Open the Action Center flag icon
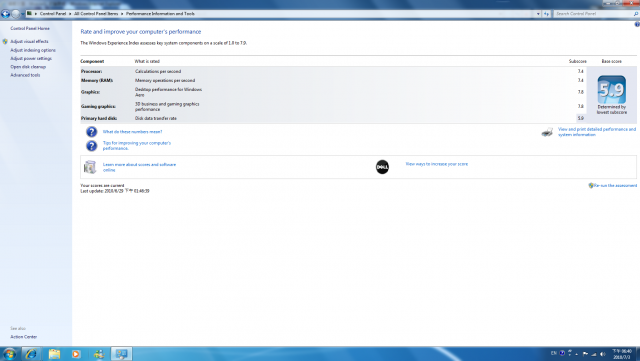This screenshot has height=361, width=640. click(585, 354)
